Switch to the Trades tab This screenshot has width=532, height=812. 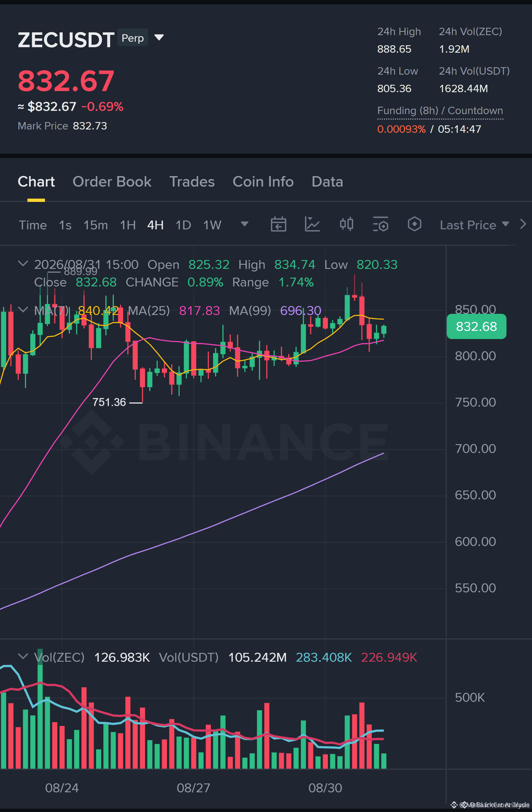192,182
